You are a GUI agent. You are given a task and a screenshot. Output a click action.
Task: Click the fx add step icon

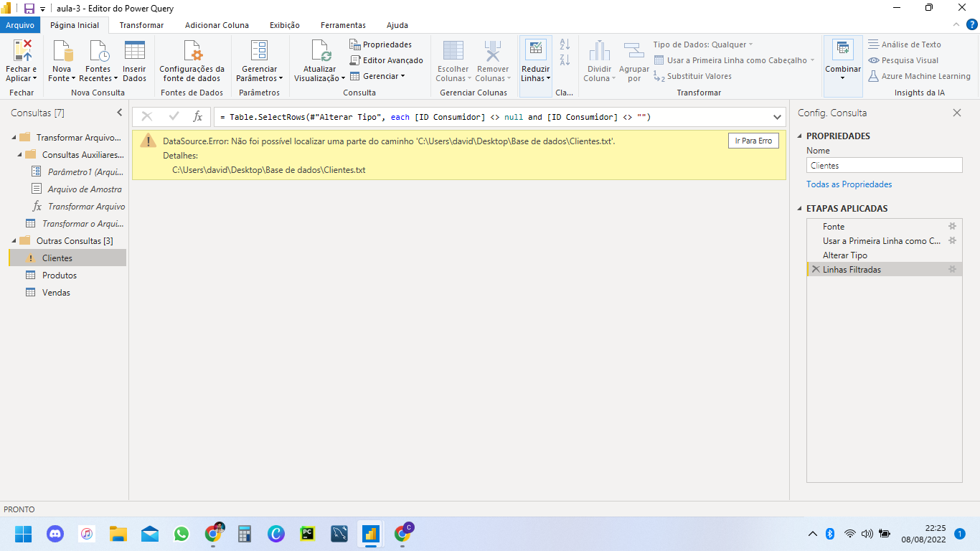tap(198, 116)
